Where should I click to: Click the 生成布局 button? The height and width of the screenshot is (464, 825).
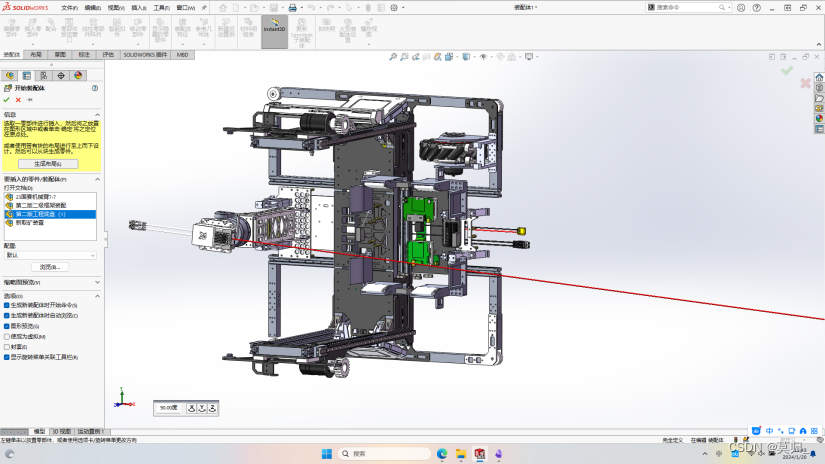(48, 164)
